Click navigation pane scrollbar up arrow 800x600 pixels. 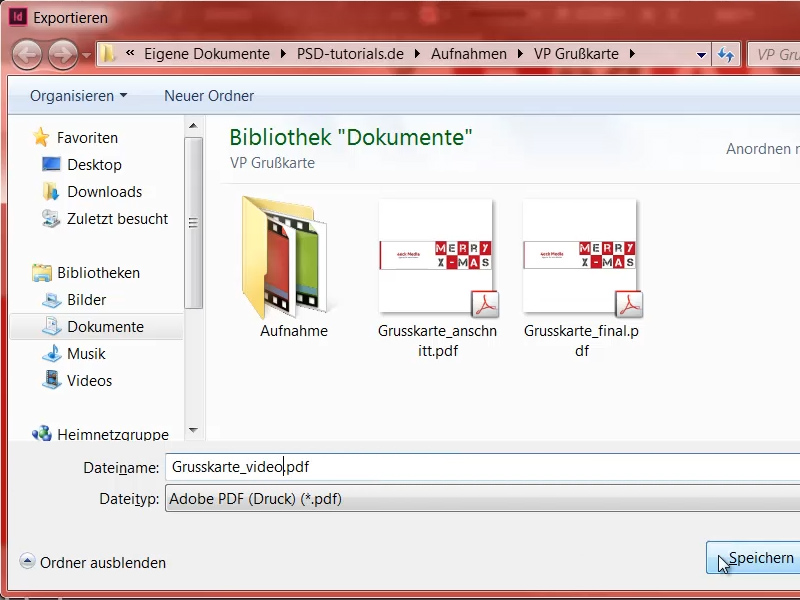[x=193, y=126]
